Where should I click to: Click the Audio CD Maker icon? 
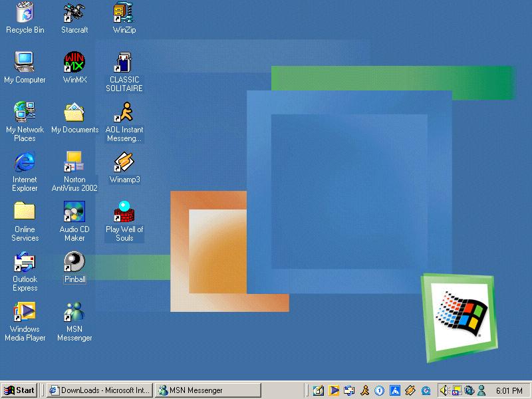[x=74, y=212]
